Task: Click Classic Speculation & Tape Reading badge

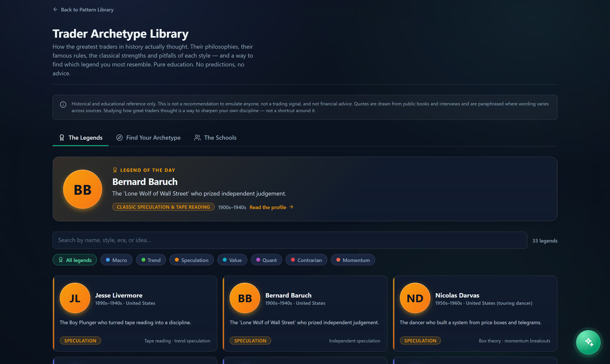Action: [x=163, y=207]
